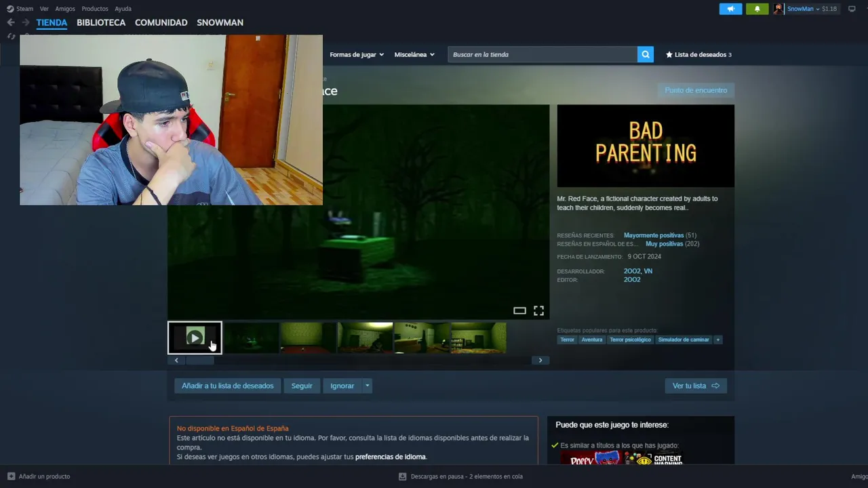Select the lit-ceiling room screenshot thumbnail
Image resolution: width=868 pixels, height=488 pixels.
tap(366, 338)
